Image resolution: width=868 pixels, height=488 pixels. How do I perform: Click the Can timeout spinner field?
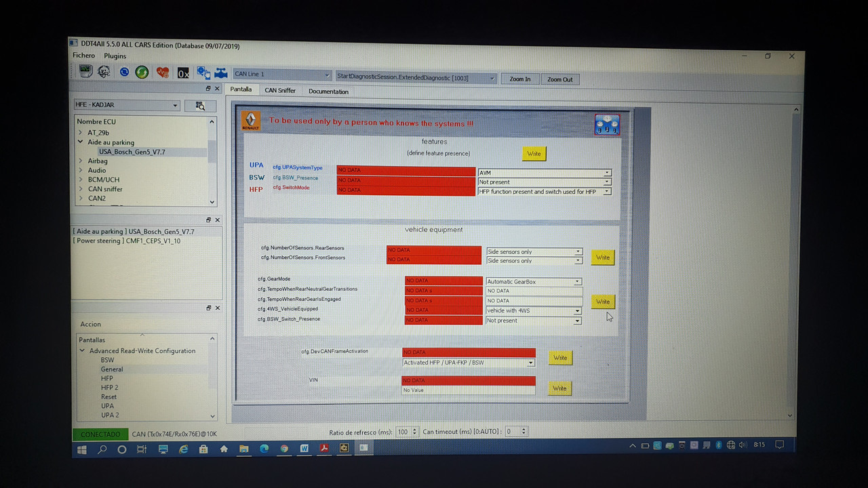click(517, 432)
